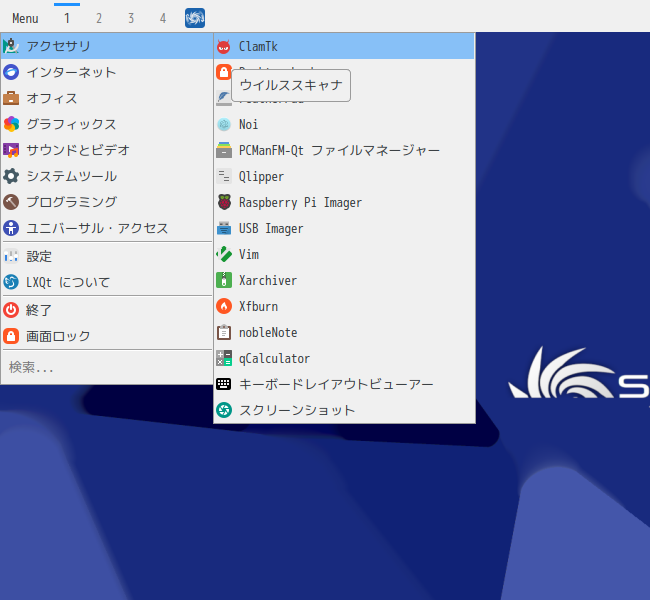Open the グラフィックス menu category
650x600 pixels.
click(71, 124)
